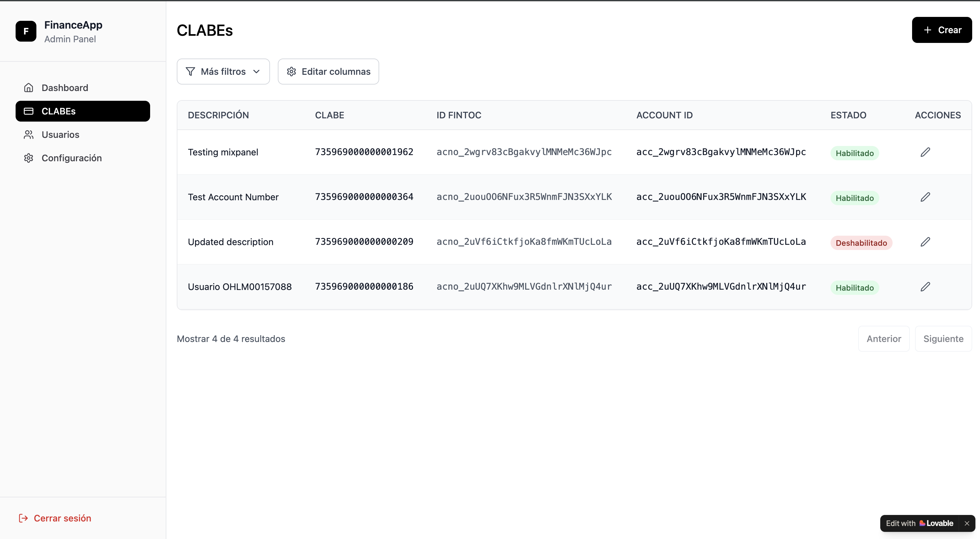Go to Anterior page

pyautogui.click(x=883, y=339)
